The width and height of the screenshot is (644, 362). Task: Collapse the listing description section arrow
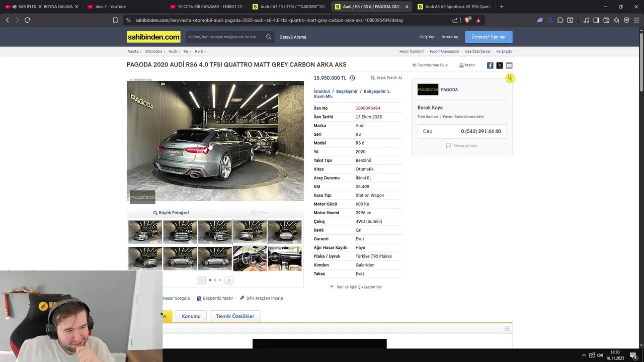click(x=507, y=328)
